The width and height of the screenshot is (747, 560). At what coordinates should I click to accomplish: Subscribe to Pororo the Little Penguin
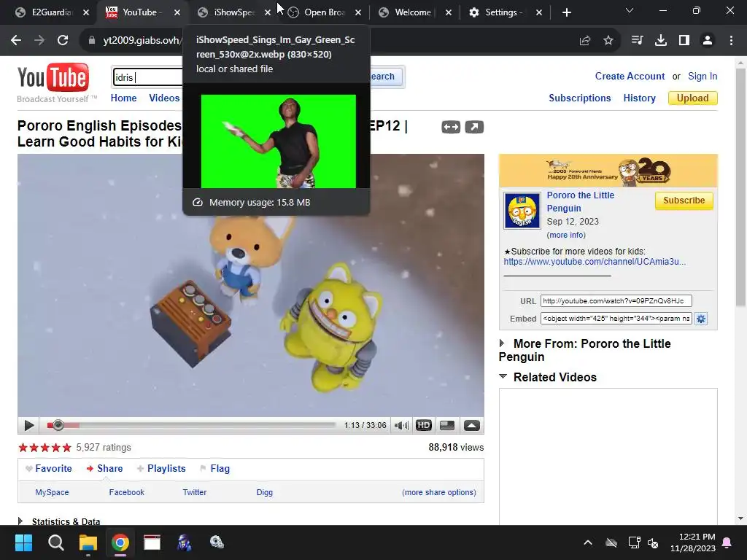[x=684, y=201]
